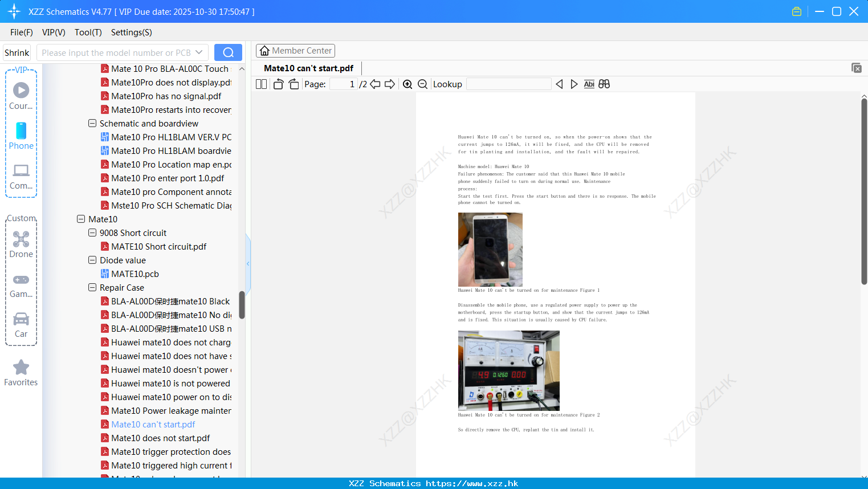This screenshot has width=868, height=489.
Task: Click the phone photo in the PDF
Action: (x=490, y=249)
